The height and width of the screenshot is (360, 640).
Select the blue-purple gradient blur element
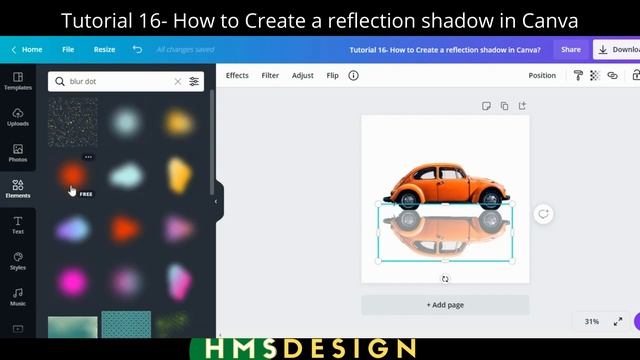(73, 229)
